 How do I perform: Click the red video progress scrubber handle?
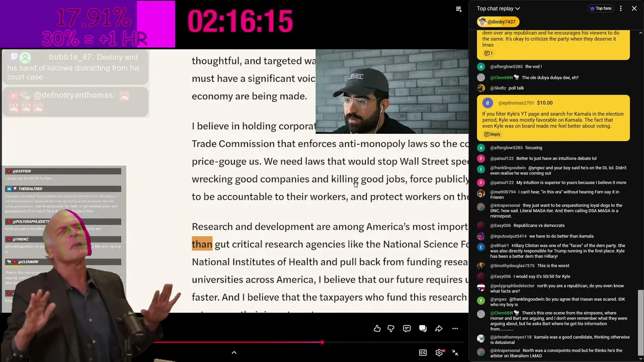point(322,342)
